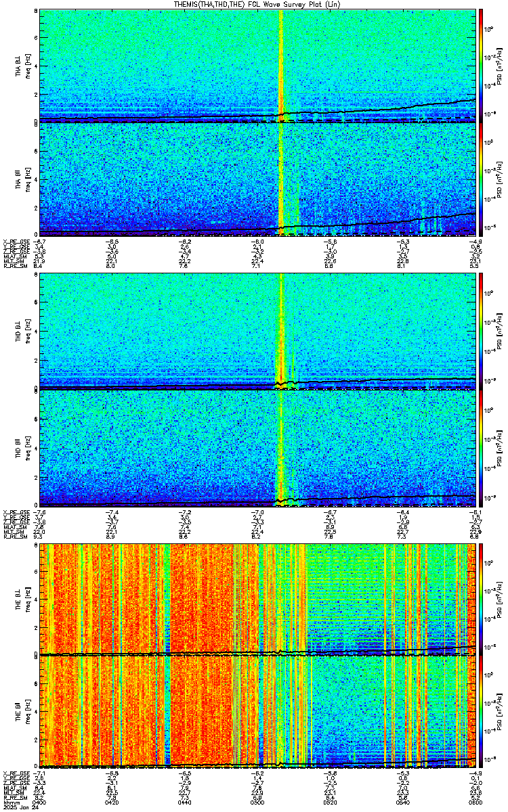
Task: Click the color bar beside the THE B∥ panel
Action: tap(482, 711)
